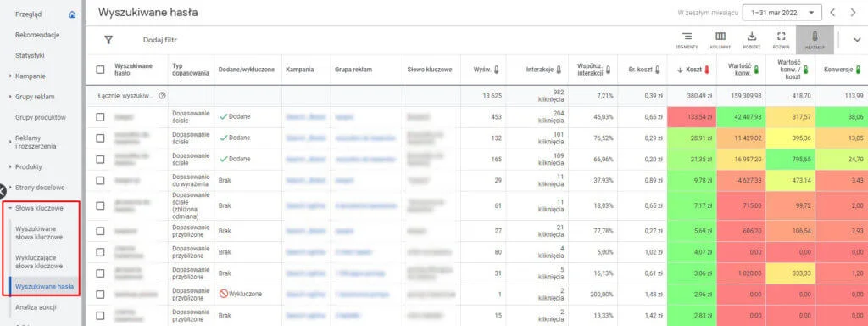Open the filter funnel icon
This screenshot has height=326, width=868.
click(x=108, y=40)
